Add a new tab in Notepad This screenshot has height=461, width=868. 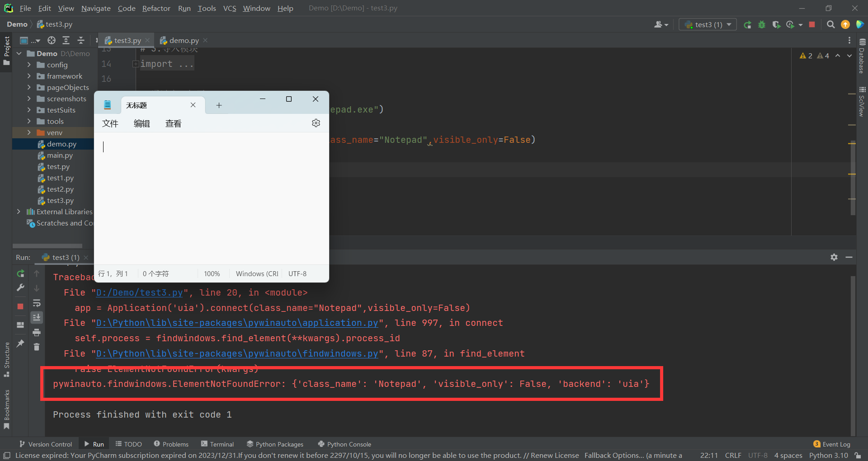click(219, 105)
